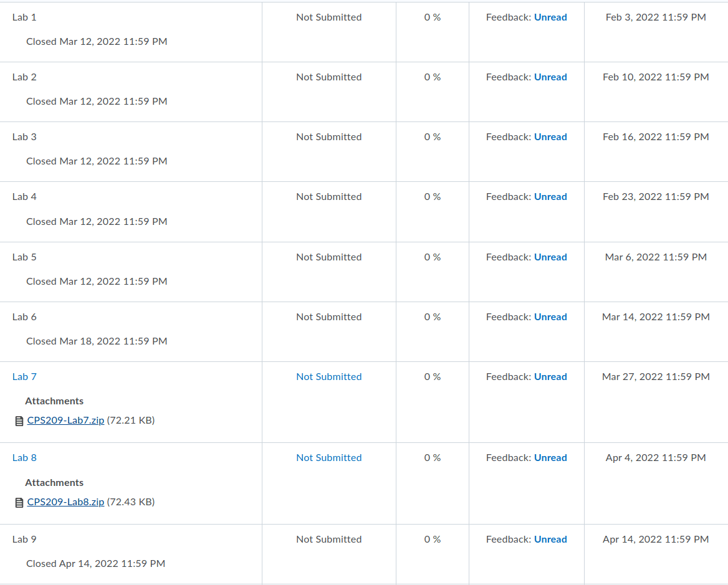The height and width of the screenshot is (585, 728).
Task: Select the Lab 1 row title
Action: pyautogui.click(x=24, y=17)
